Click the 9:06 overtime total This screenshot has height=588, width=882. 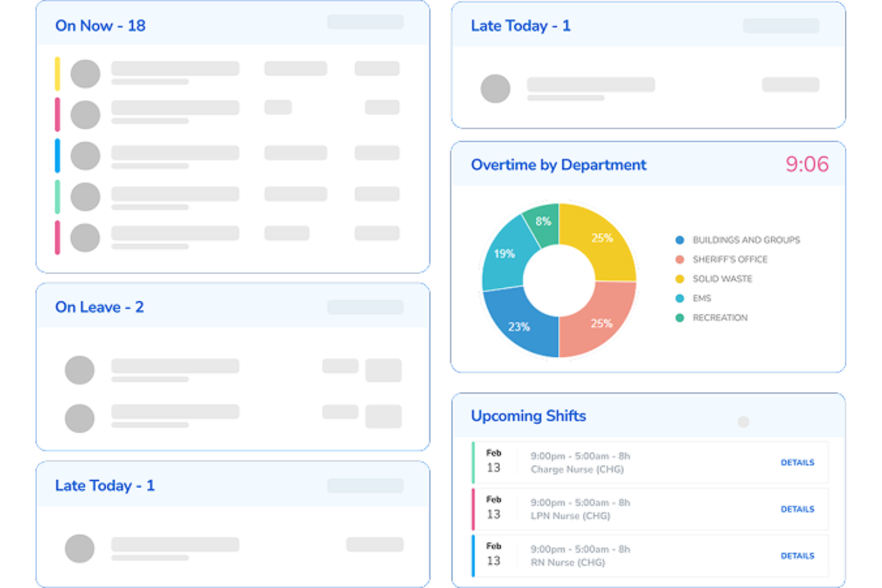807,164
